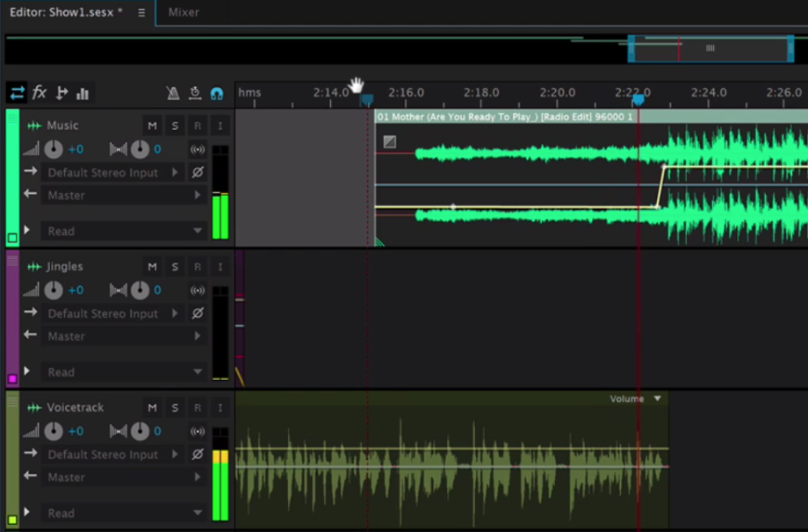Toggle input monitoring on Voicetrack

click(x=220, y=408)
